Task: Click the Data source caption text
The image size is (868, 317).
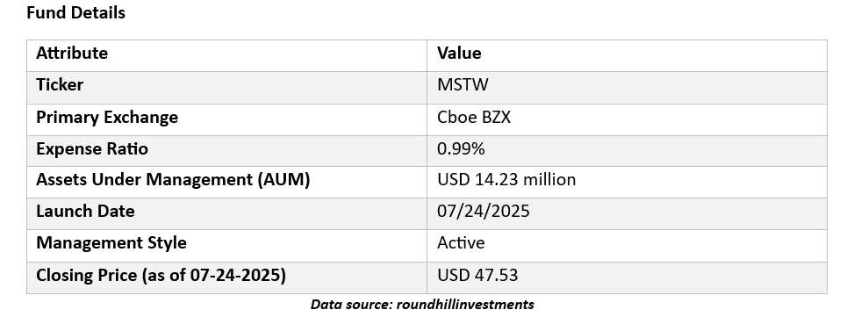Action: pyautogui.click(x=422, y=304)
